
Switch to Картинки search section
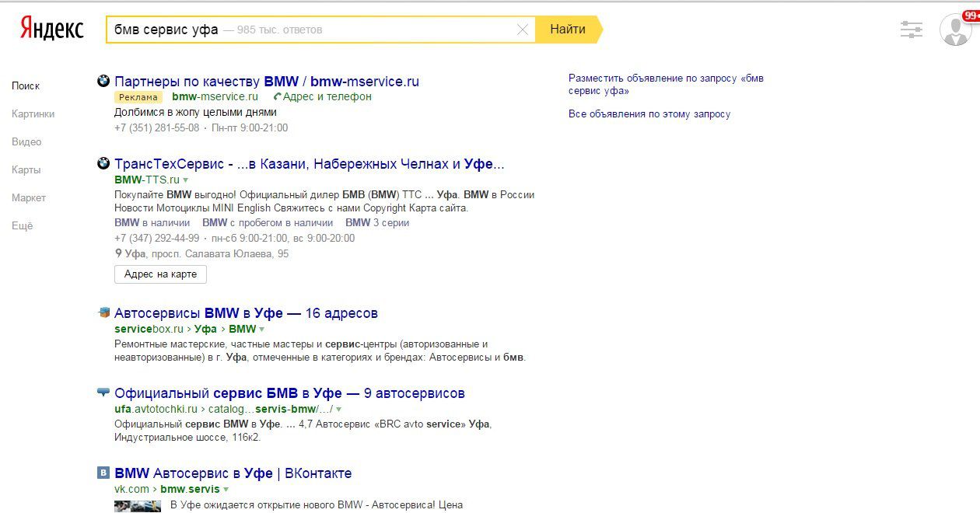33,113
